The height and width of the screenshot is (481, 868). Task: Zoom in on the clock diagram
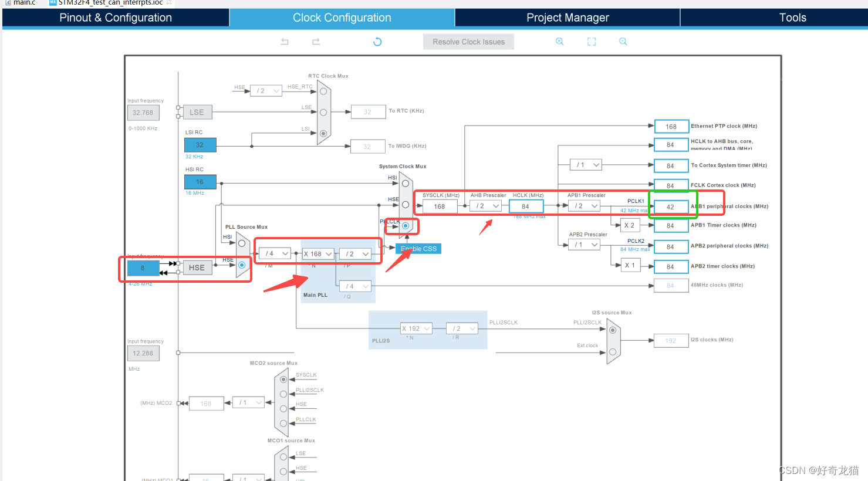(560, 42)
